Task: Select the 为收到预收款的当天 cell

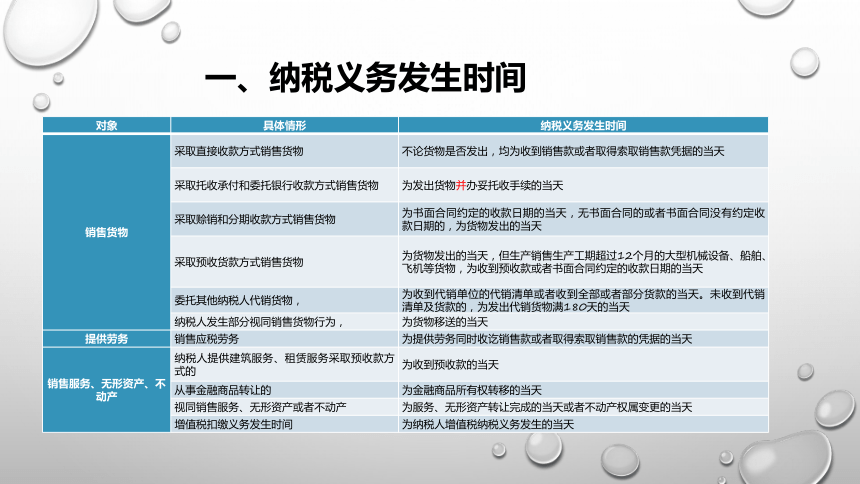Action: (x=583, y=364)
